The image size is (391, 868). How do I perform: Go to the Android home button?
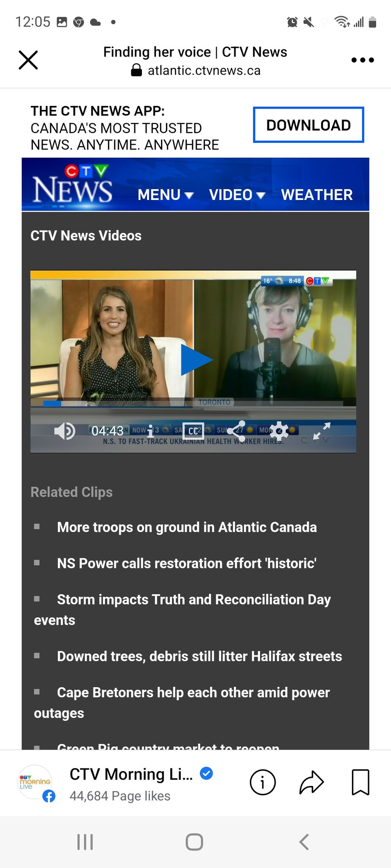pos(194,842)
